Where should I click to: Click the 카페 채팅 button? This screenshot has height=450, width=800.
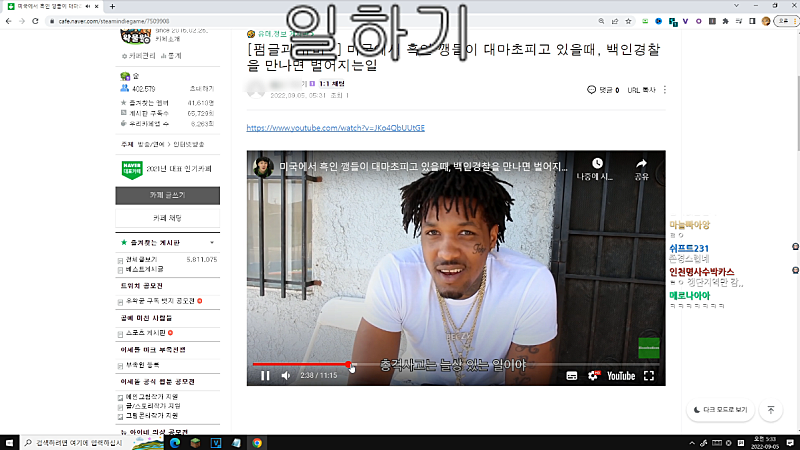point(167,217)
